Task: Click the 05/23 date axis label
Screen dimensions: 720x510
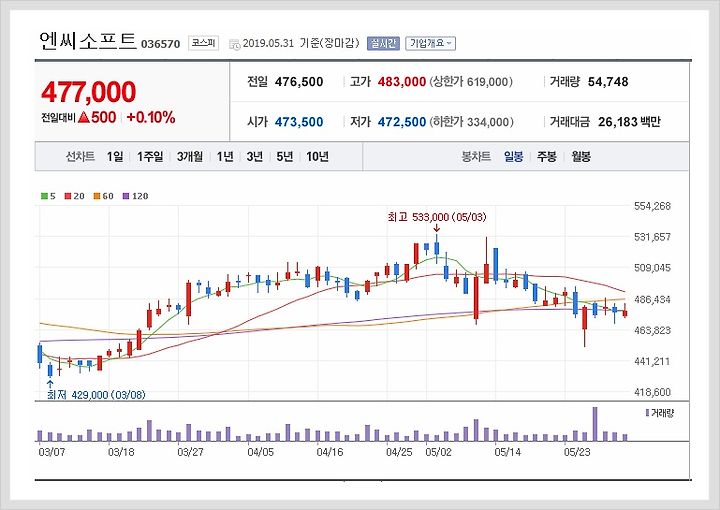Action: (577, 452)
